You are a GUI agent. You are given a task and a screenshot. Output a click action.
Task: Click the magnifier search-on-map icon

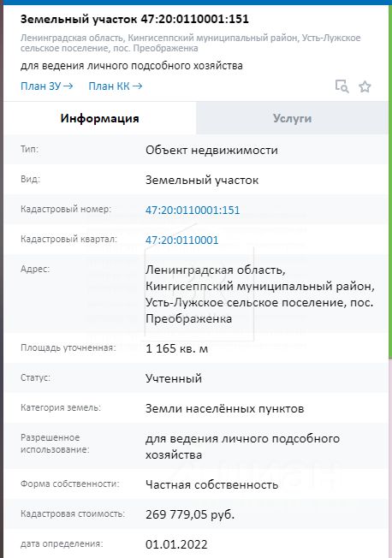342,86
